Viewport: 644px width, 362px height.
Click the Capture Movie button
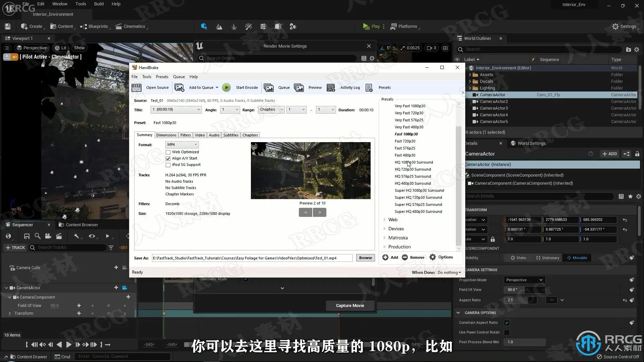350,305
